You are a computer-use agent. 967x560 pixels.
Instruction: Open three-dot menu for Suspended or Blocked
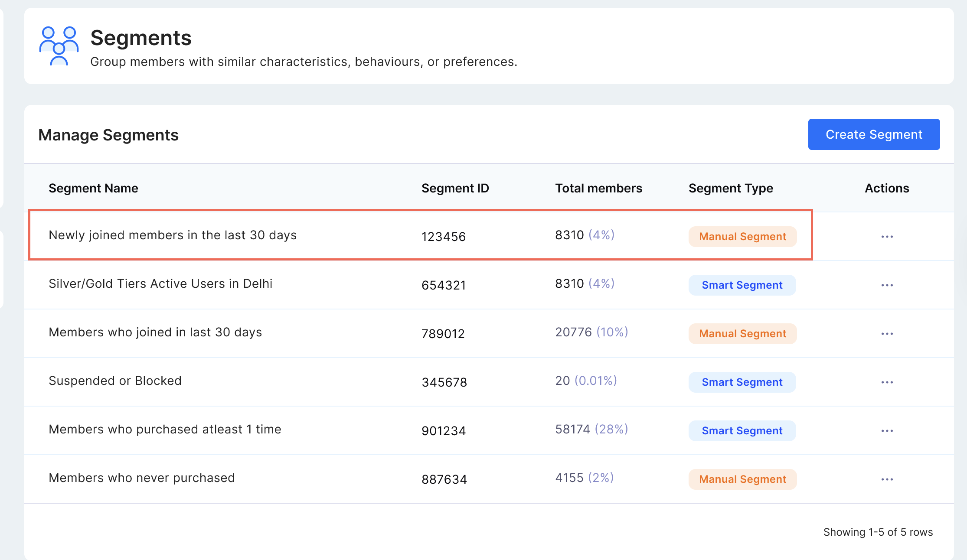[887, 382]
